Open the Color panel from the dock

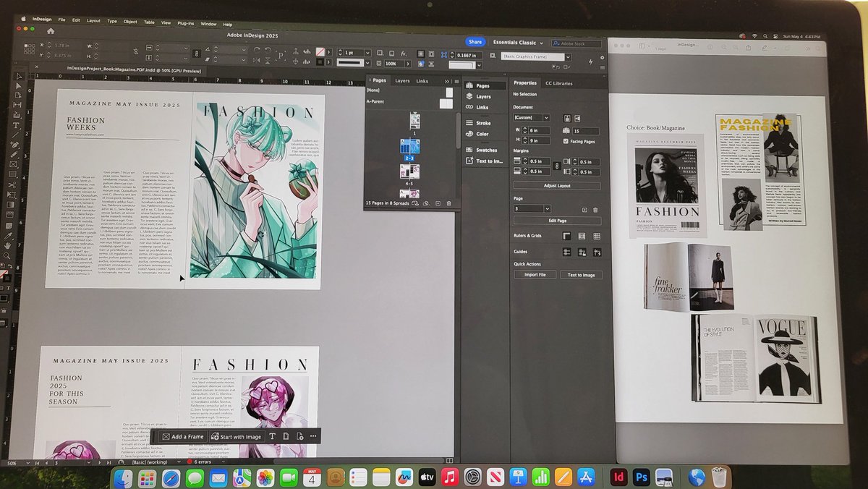click(482, 134)
